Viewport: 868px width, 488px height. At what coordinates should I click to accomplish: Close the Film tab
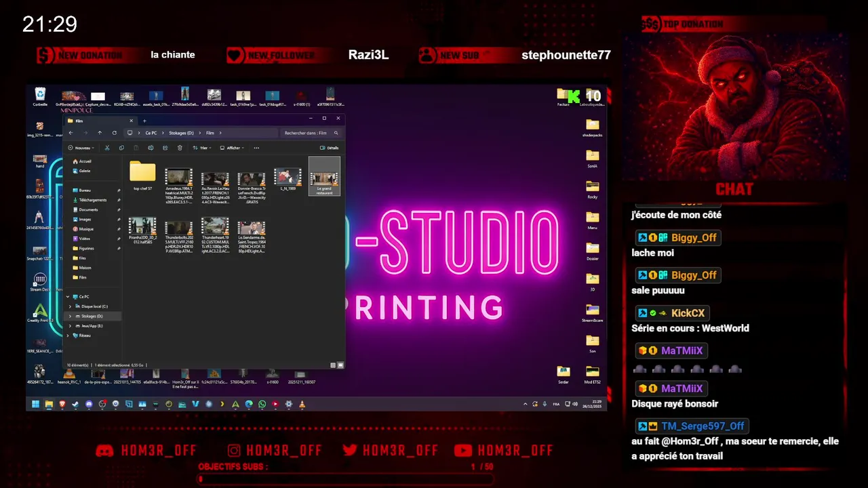point(133,121)
